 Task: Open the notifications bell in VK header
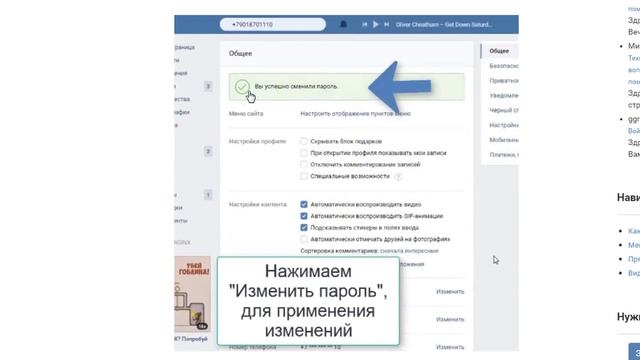[x=343, y=24]
